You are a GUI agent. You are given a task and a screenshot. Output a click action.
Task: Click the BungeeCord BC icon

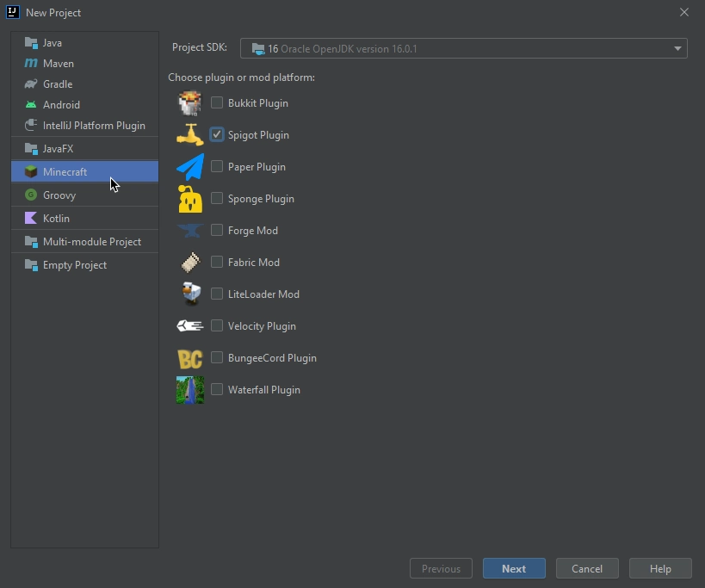click(x=189, y=358)
